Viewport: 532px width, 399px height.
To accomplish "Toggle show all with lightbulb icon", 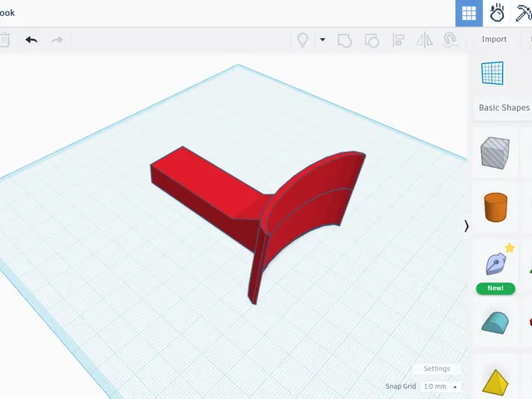I will click(x=303, y=40).
